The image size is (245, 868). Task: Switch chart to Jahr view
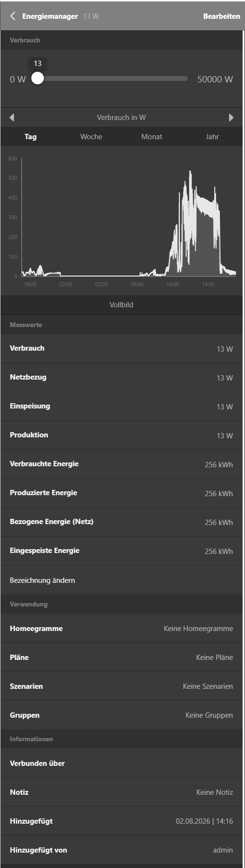click(212, 137)
